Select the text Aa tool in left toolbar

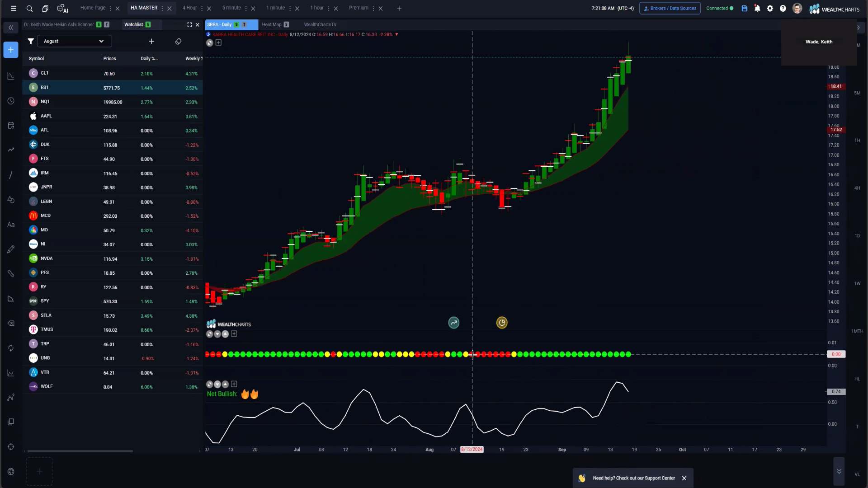tap(11, 225)
